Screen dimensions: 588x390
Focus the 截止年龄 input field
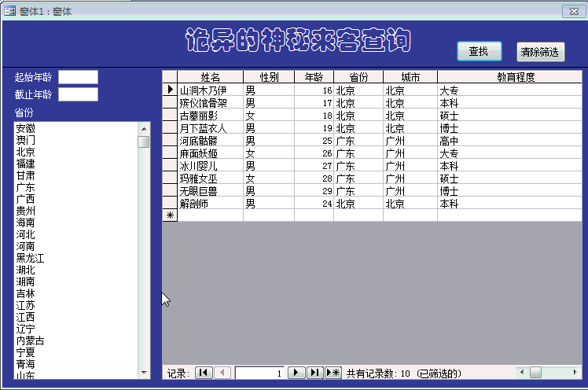pos(79,94)
